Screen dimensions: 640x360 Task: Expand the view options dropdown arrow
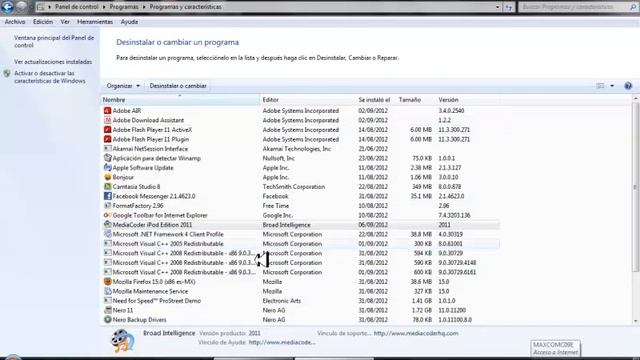[612, 86]
